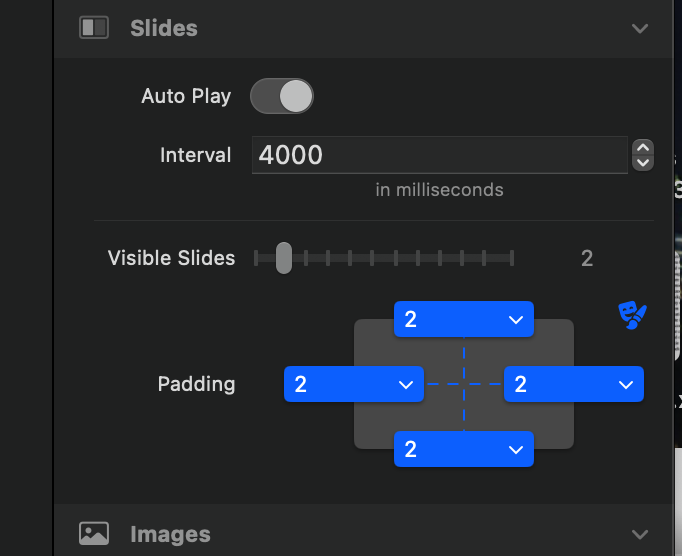This screenshot has height=556, width=682.
Task: Click the Interval stepper down arrow
Action: pyautogui.click(x=643, y=162)
